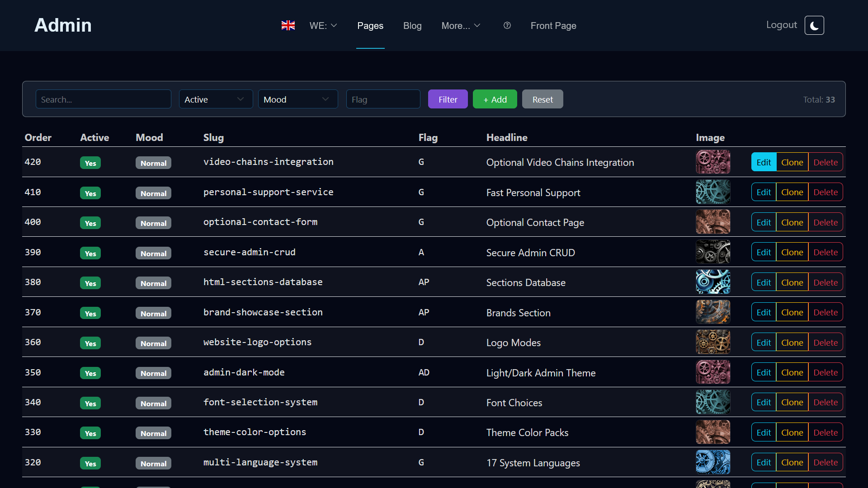Add a new page with + Add
Screen dimensions: 868x488
click(x=495, y=99)
